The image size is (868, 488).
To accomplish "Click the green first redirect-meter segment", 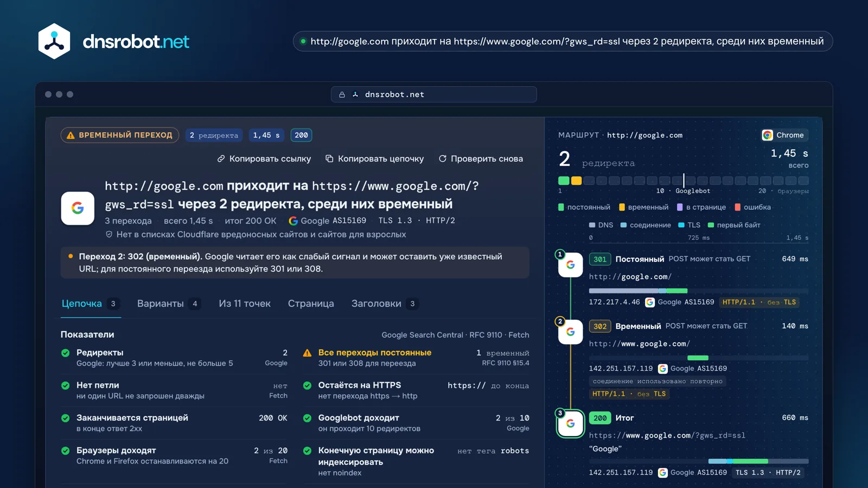I will [564, 181].
